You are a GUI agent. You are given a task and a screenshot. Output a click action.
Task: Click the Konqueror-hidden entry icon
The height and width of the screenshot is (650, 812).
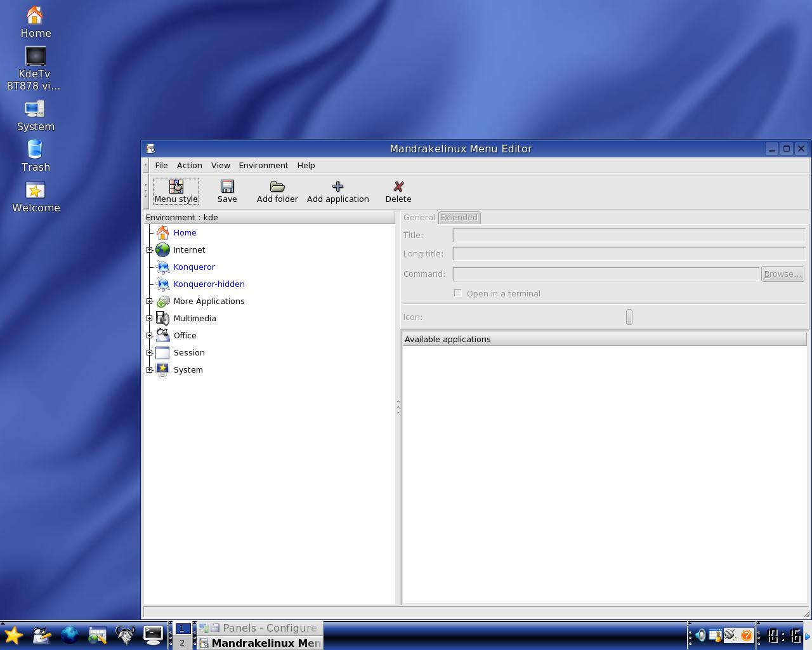pos(163,284)
